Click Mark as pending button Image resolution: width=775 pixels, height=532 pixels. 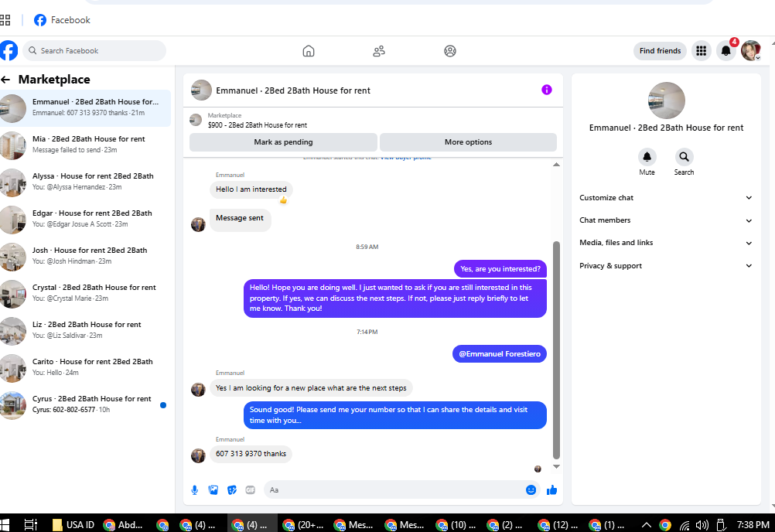click(283, 142)
